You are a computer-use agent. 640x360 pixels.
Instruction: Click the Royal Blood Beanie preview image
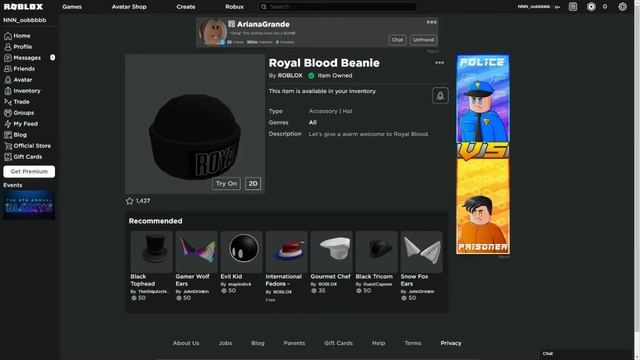195,124
